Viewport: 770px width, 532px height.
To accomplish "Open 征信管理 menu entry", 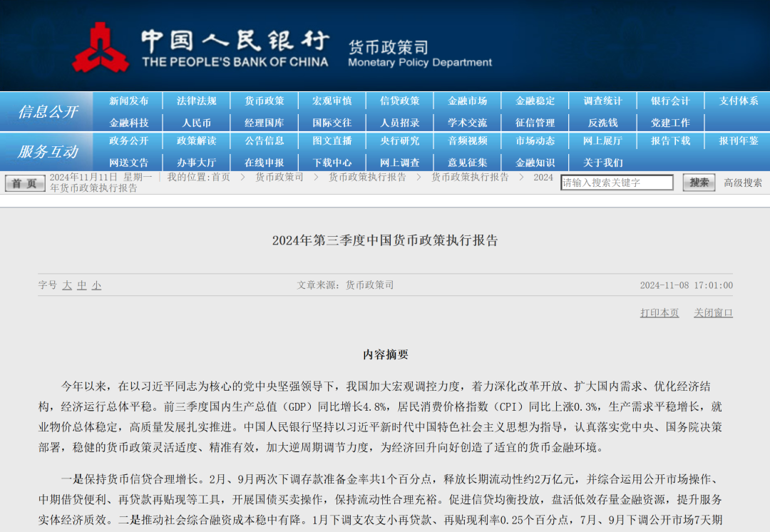I will (535, 123).
